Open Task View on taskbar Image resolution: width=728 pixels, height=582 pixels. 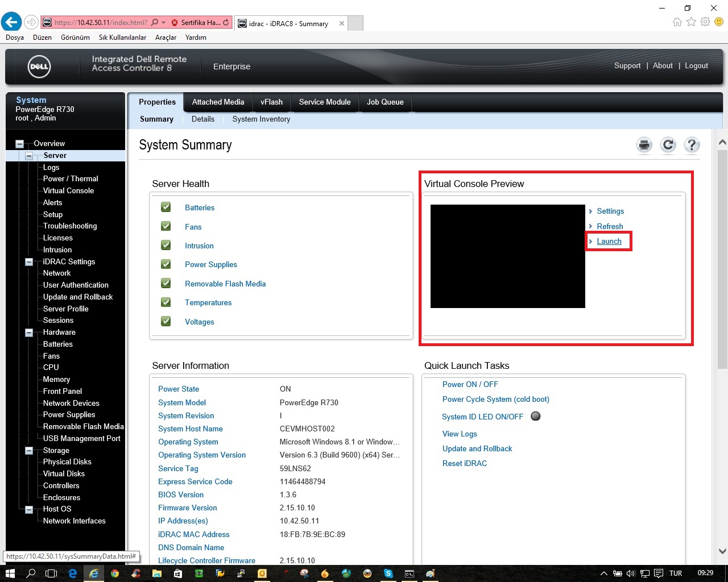click(x=51, y=573)
